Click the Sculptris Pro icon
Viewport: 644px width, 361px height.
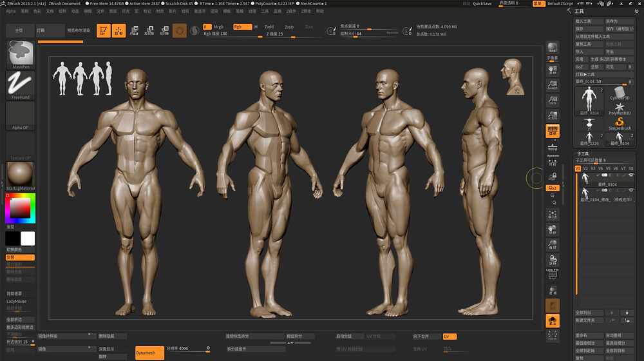(x=194, y=30)
